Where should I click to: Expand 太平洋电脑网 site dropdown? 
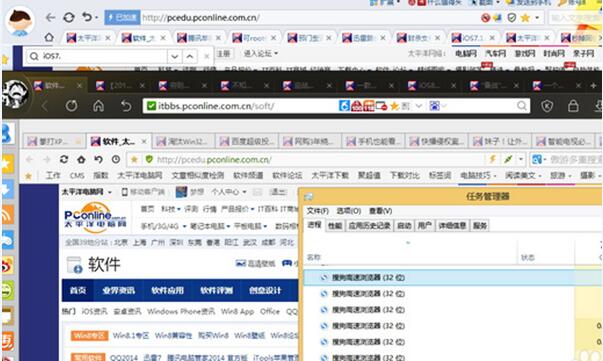(x=110, y=192)
